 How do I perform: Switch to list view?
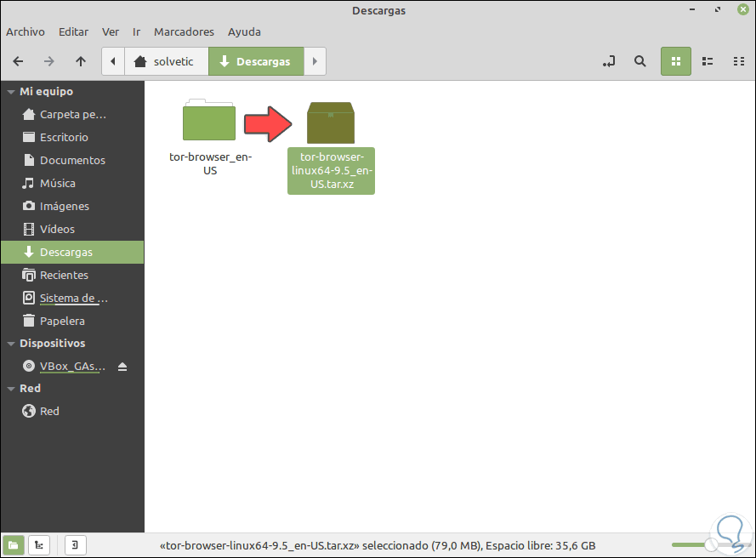(708, 61)
